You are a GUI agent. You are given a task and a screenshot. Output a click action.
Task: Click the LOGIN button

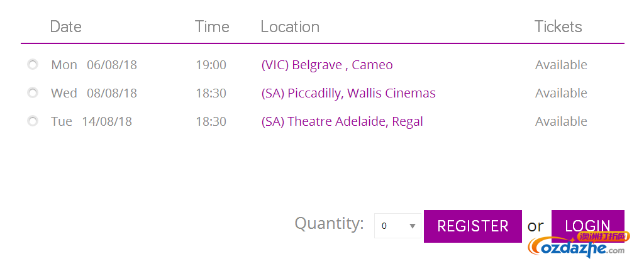[x=588, y=226]
